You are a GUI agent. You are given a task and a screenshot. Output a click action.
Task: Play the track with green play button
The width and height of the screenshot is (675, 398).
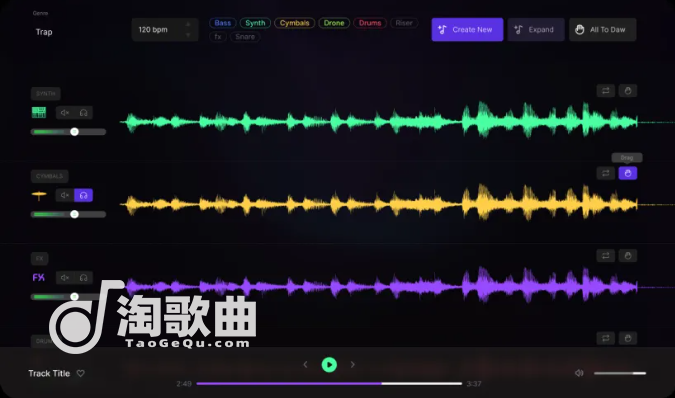329,365
